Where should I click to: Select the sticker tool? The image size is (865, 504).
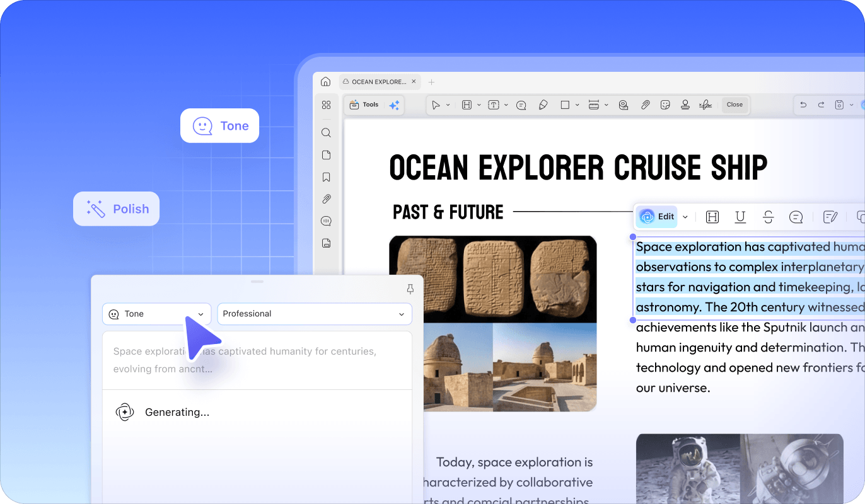point(665,105)
